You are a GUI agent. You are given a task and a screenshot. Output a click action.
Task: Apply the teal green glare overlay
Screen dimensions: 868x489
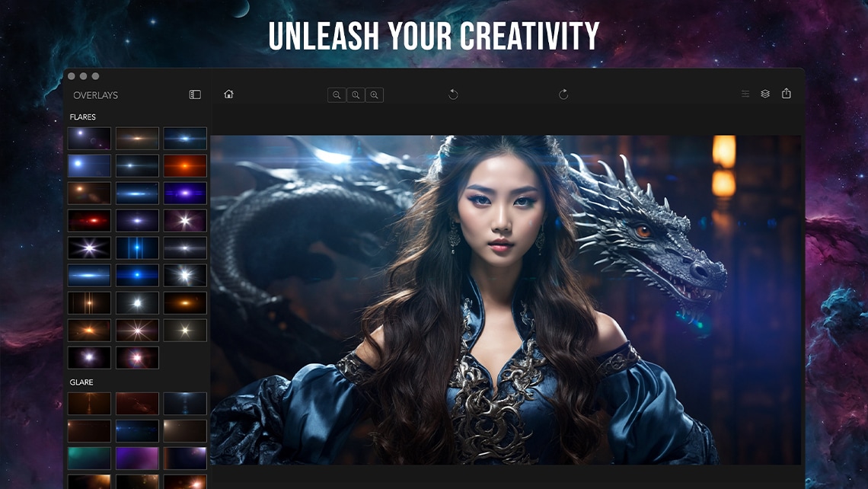coord(89,458)
